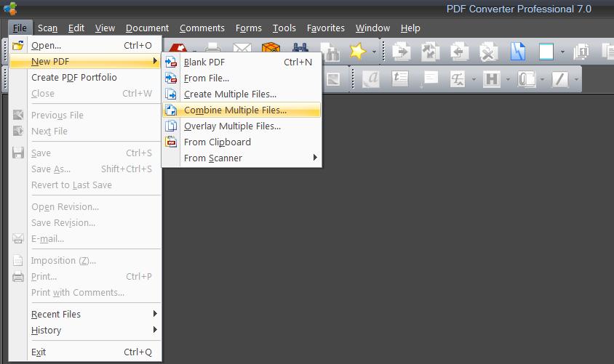Click the note callout tool icon
The image size is (614, 364).
click(x=429, y=79)
